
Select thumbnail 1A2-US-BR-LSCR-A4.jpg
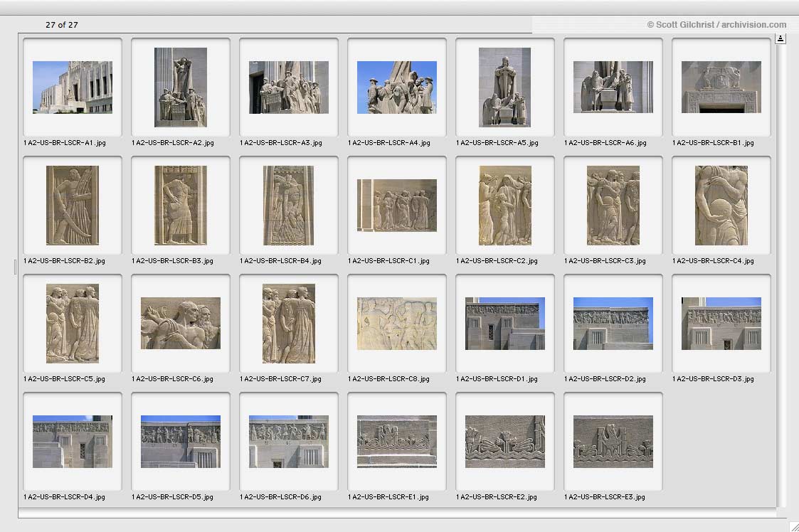tap(396, 87)
